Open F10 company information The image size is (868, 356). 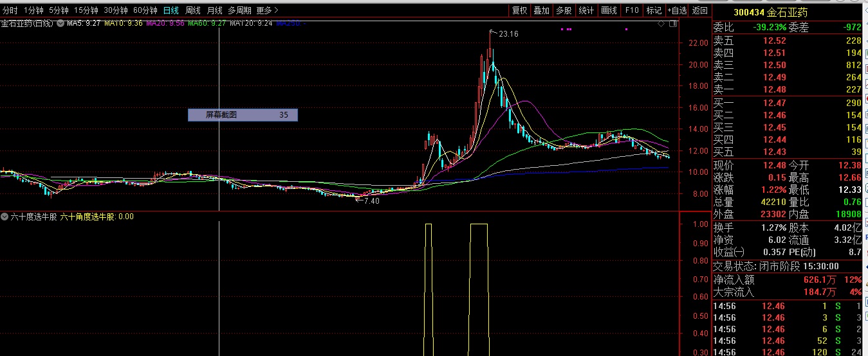click(x=632, y=10)
